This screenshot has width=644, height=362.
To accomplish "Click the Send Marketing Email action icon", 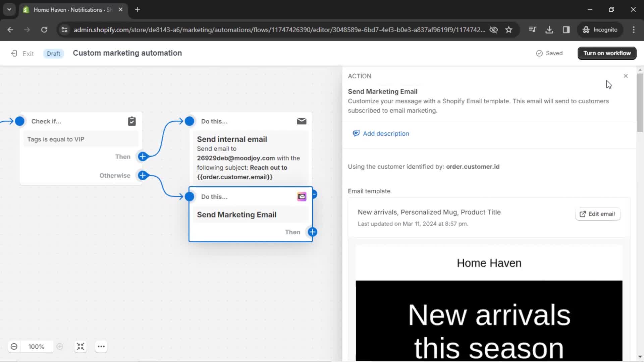I will [x=301, y=196].
